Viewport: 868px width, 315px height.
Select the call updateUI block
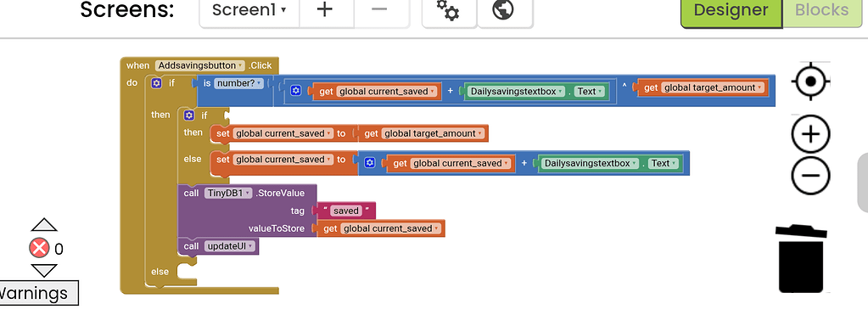click(219, 246)
